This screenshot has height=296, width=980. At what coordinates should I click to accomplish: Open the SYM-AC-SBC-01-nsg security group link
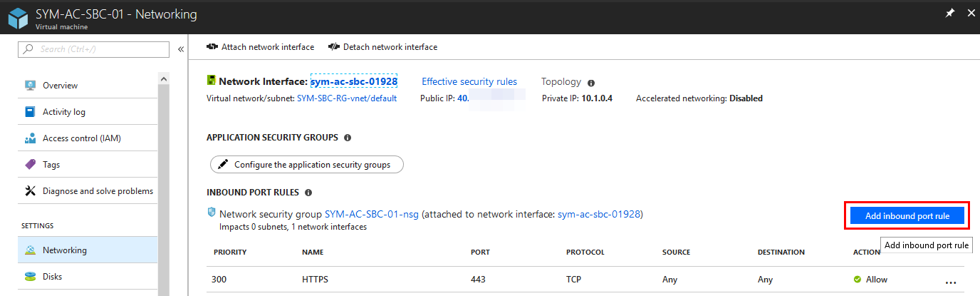tap(372, 214)
